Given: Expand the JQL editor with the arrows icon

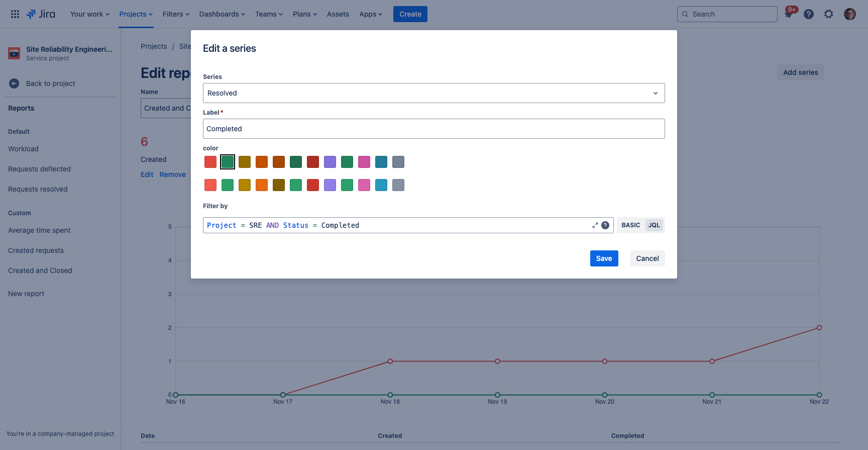Looking at the screenshot, I should pyautogui.click(x=595, y=225).
